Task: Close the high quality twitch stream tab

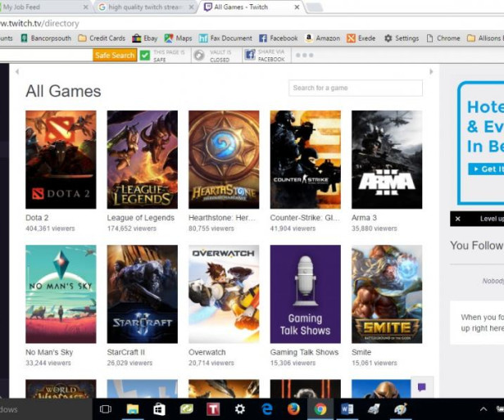Action: coord(191,7)
